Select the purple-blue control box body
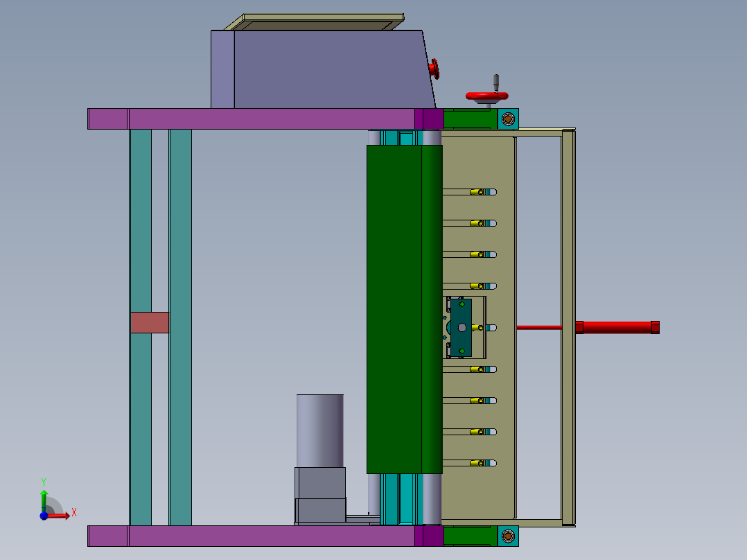Screen dimensions: 747x560 (x=323, y=69)
